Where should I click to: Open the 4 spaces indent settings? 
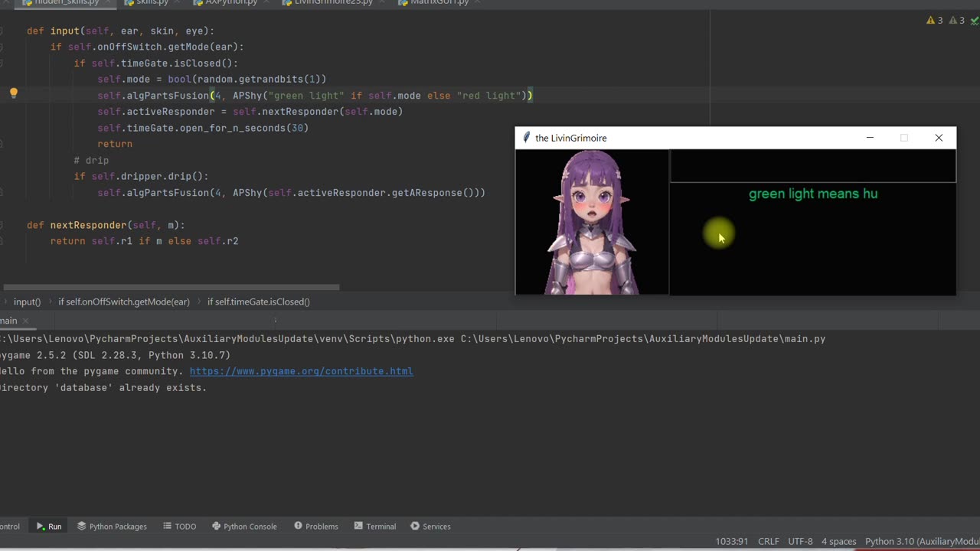839,542
